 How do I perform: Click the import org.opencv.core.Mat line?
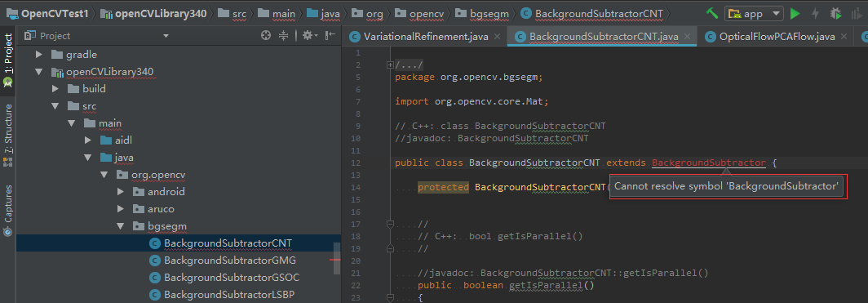[x=471, y=102]
